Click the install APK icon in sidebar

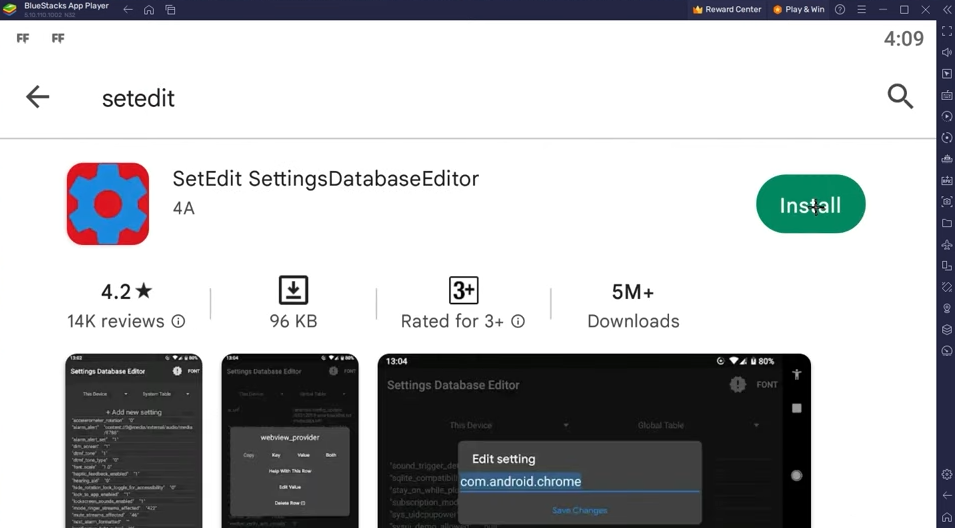coord(946,180)
